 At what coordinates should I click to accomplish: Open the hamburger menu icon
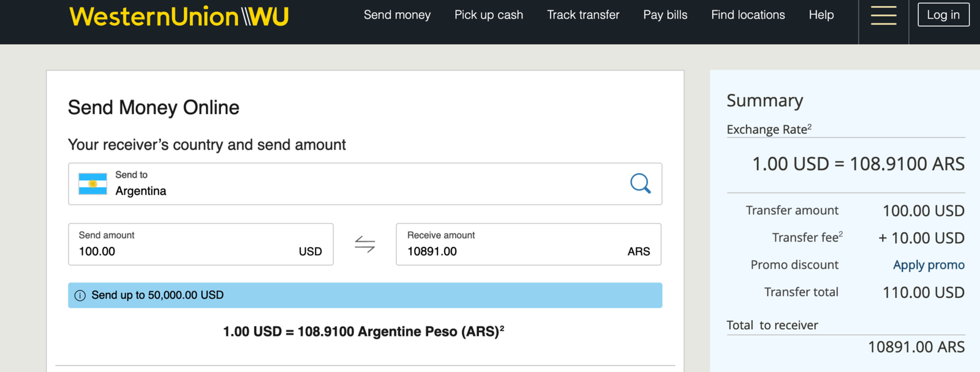coord(883,15)
